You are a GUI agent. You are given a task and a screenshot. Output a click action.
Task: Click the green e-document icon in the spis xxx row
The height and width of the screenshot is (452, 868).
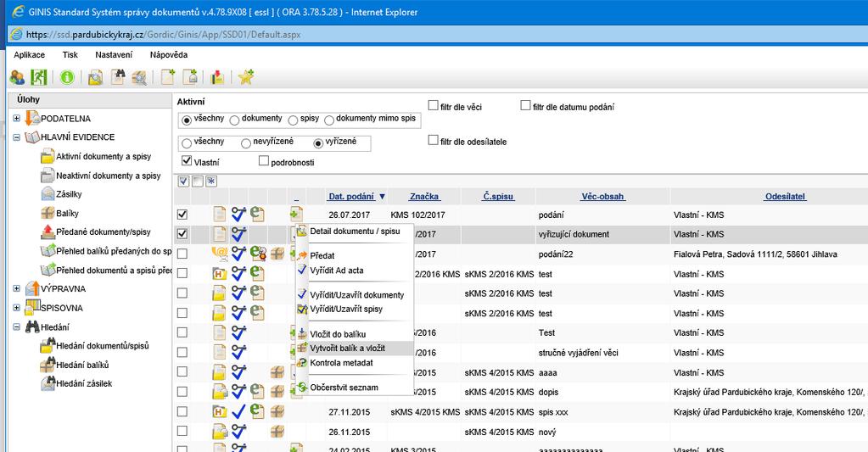pos(257,411)
